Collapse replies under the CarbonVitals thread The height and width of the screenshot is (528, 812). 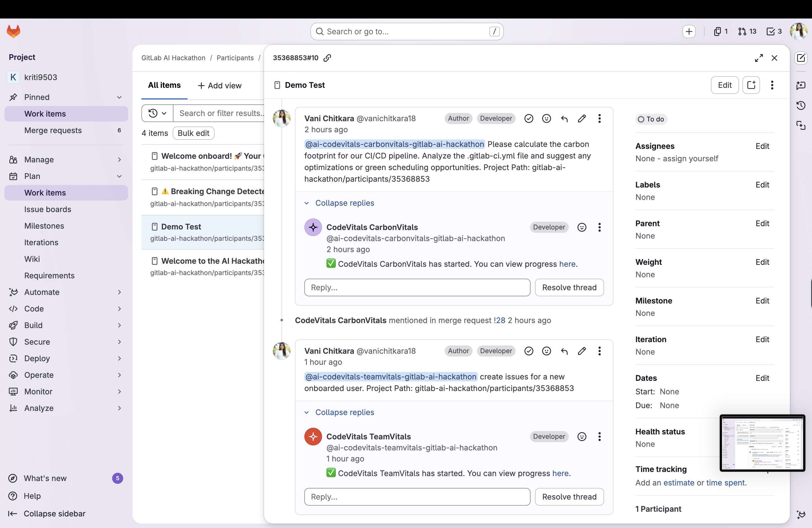pyautogui.click(x=344, y=203)
